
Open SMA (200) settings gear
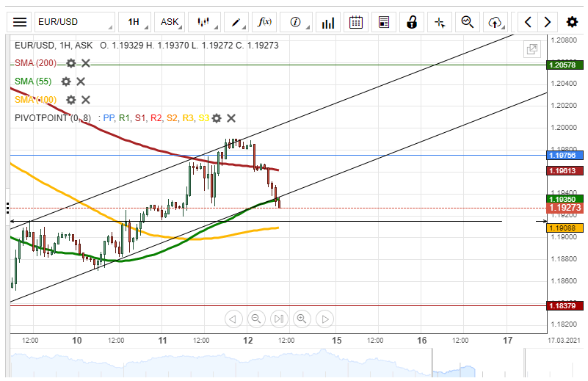click(x=71, y=63)
